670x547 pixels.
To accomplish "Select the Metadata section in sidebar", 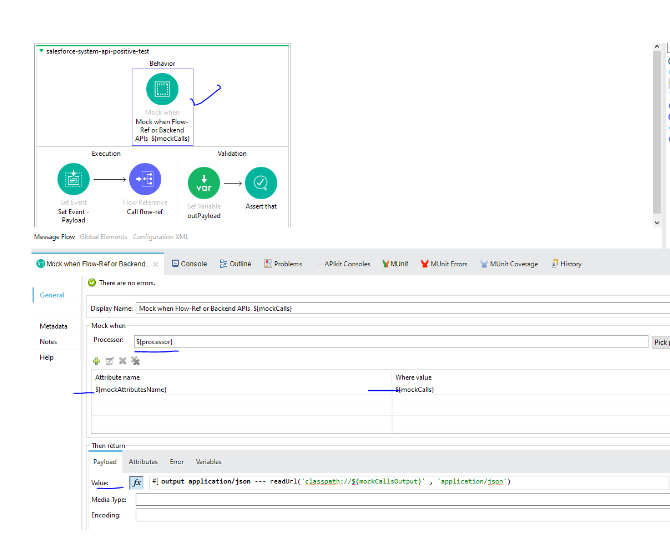I will tap(53, 326).
